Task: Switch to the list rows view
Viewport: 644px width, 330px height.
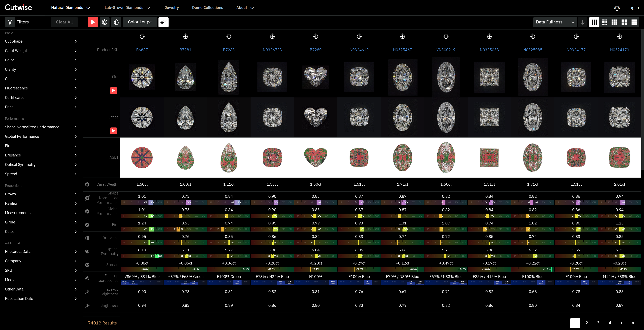Action: [x=634, y=22]
